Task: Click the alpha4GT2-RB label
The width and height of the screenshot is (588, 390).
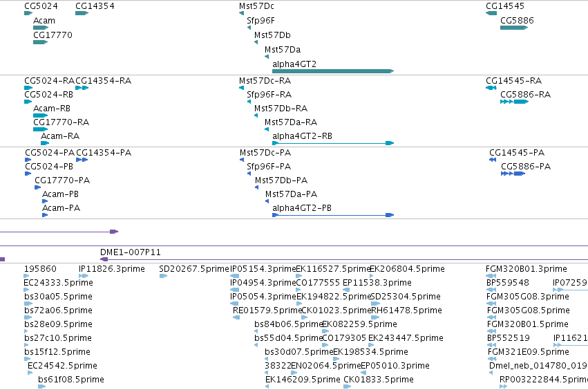Action: (302, 136)
